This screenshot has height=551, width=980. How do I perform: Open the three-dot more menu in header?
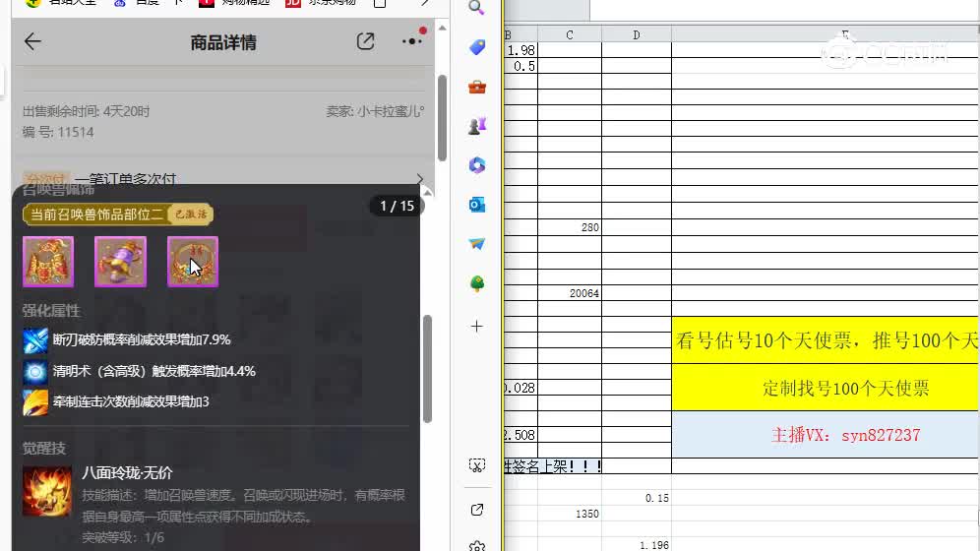(412, 41)
